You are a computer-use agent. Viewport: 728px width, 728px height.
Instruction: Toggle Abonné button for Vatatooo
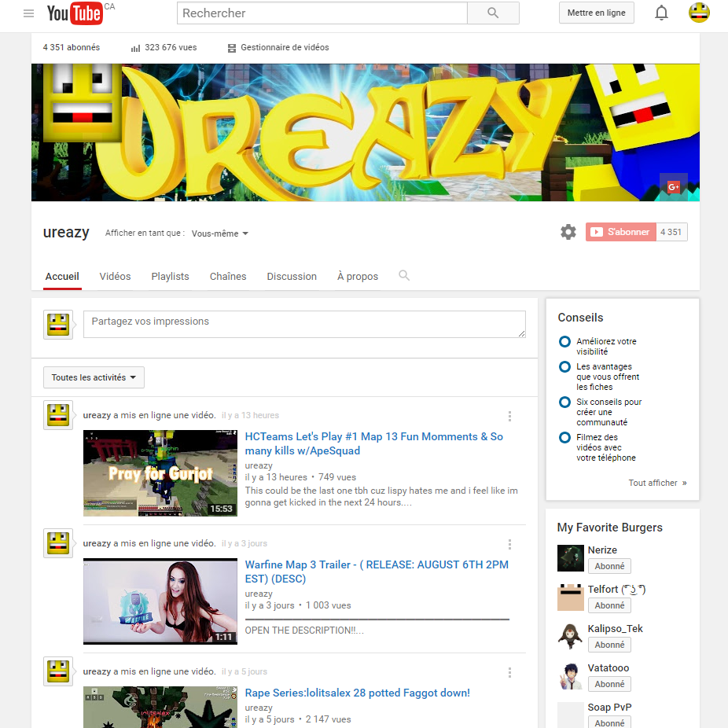click(x=609, y=684)
